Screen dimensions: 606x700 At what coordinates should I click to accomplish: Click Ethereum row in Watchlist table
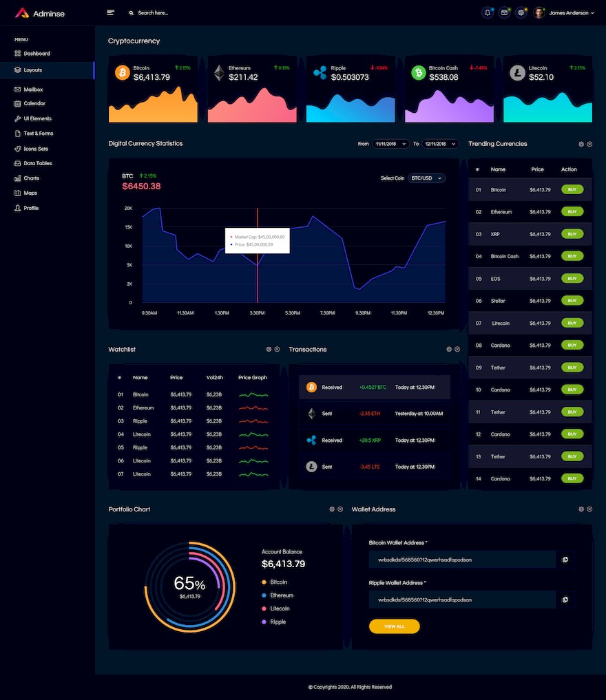[x=194, y=408]
